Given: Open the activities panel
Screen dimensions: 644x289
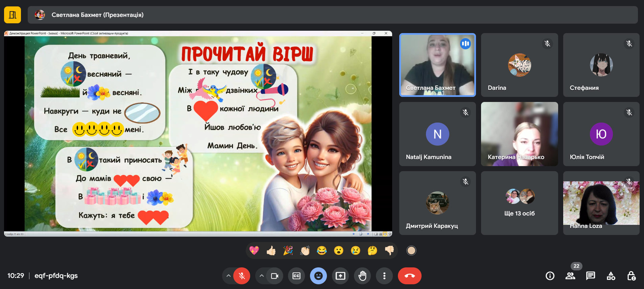Looking at the screenshot, I should (x=611, y=276).
